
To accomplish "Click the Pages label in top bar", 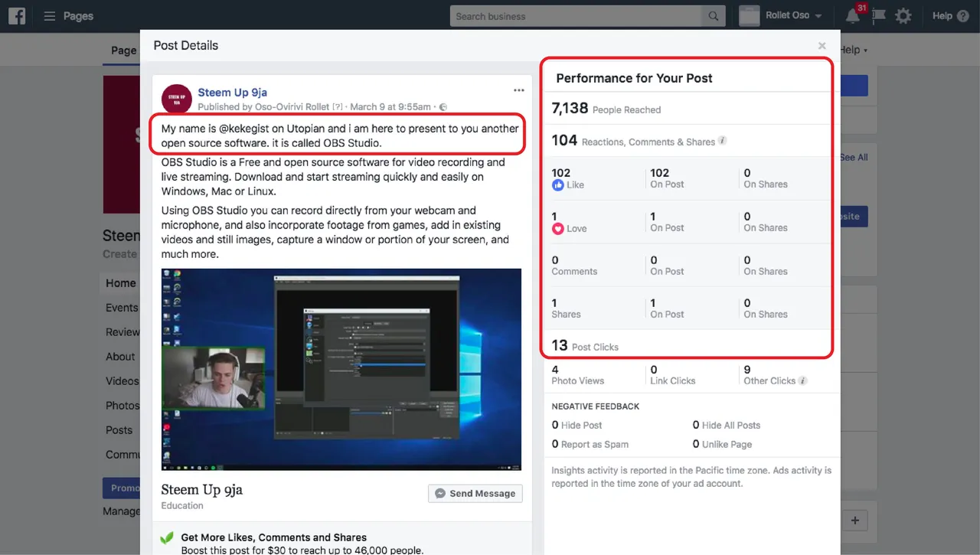I will pyautogui.click(x=78, y=16).
